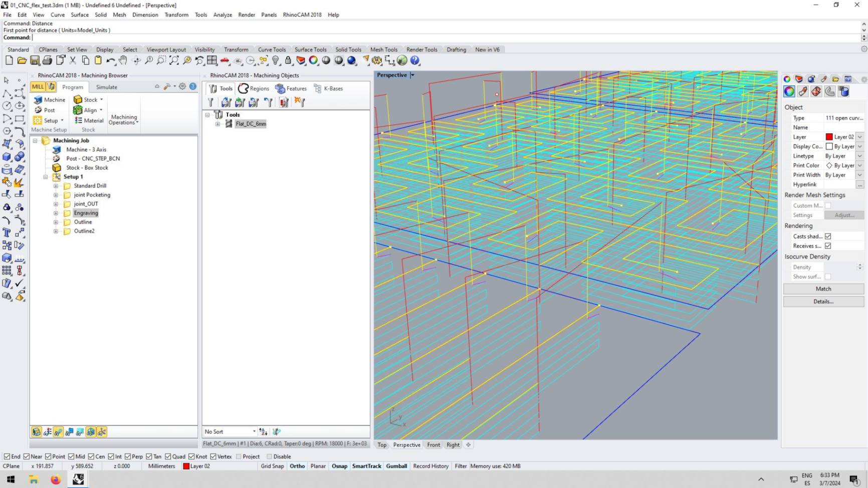Screen dimensions: 868x488
Task: Click the Zoom Extents icon
Action: click(174, 61)
